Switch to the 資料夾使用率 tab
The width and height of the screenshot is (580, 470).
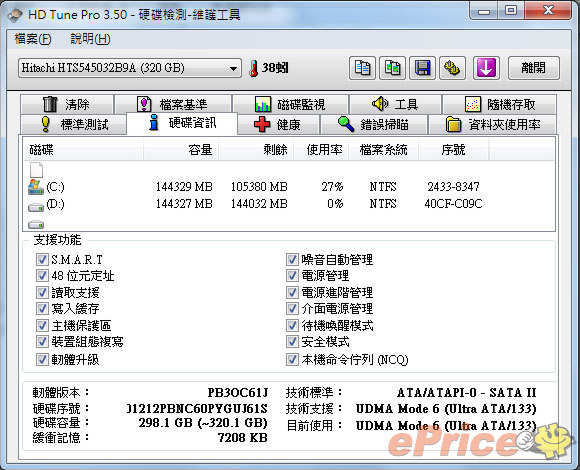[493, 124]
